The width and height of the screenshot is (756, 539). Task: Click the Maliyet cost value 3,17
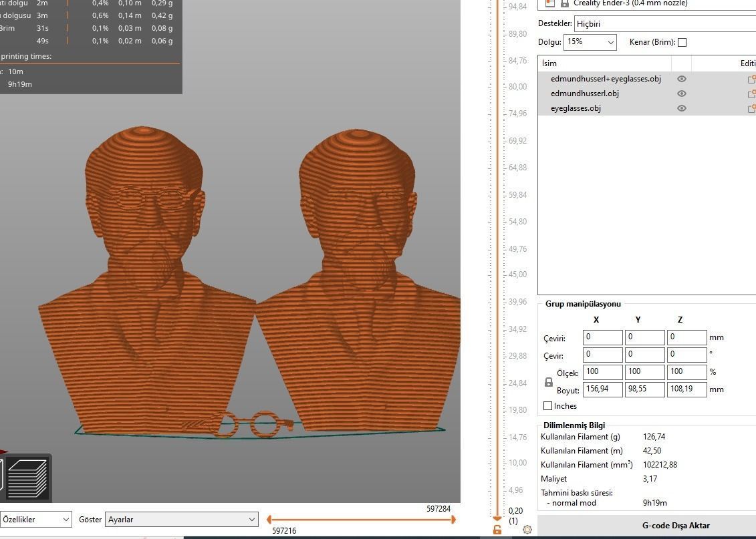point(650,479)
